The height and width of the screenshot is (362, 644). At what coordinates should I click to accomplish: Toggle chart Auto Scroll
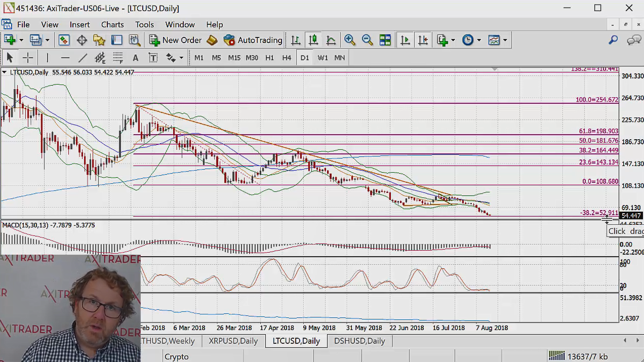(x=405, y=40)
